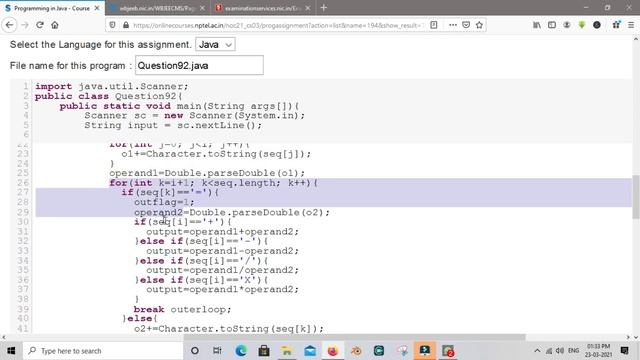Show sidebars icon in toolbar

(x=552, y=25)
